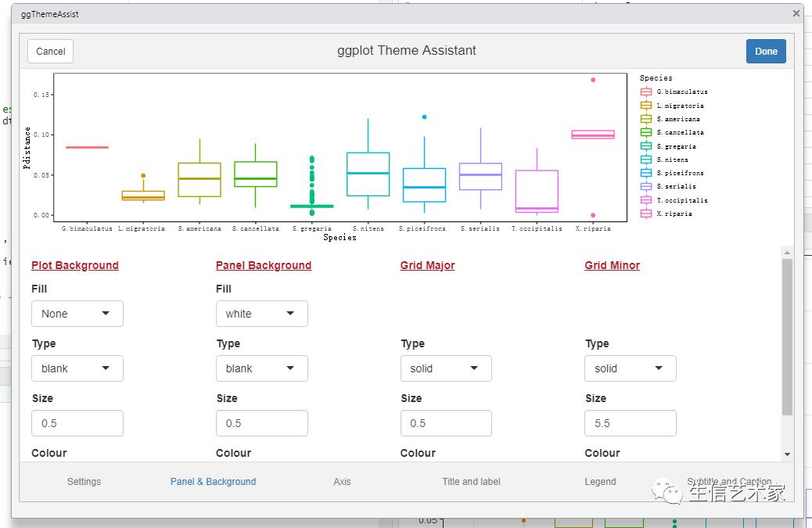Open the Plot Background Fill dropdown
812x528 pixels.
click(77, 313)
